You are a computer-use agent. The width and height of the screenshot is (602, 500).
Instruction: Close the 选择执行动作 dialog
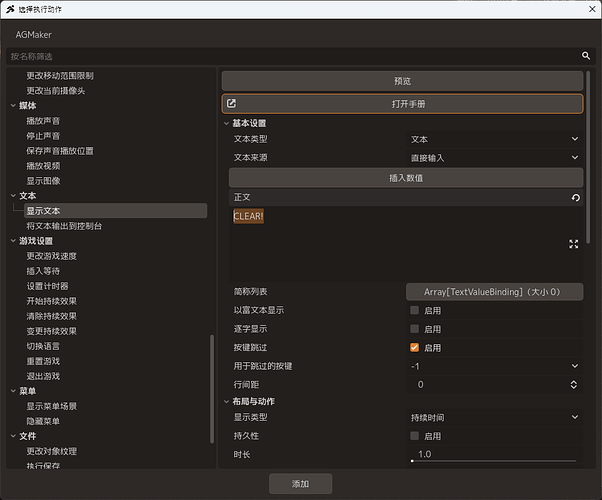[592, 9]
